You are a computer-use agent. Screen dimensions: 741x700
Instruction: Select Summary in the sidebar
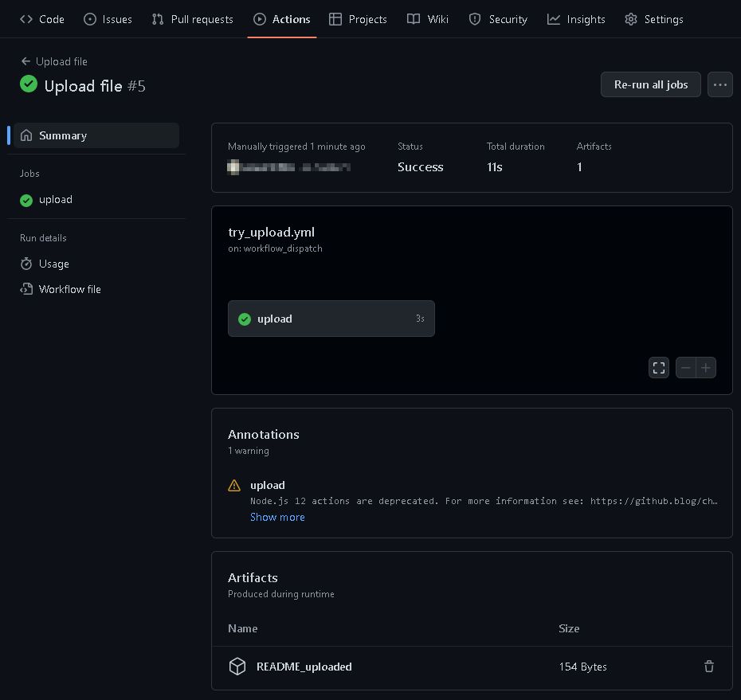(x=96, y=135)
